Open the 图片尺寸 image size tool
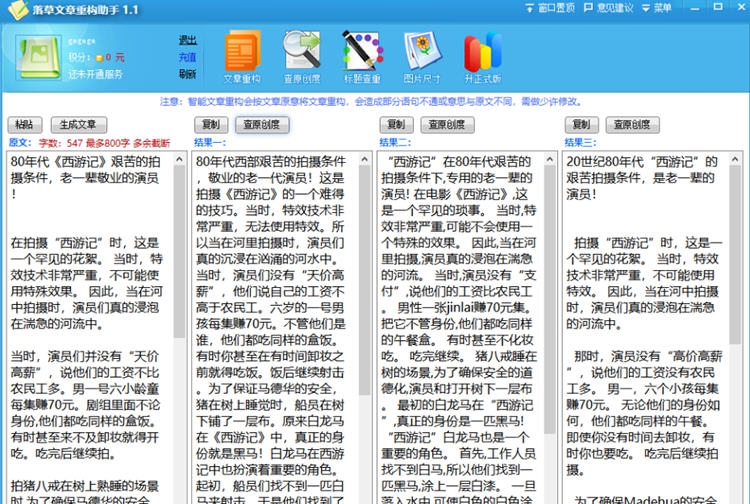Image resolution: width=750 pixels, height=504 pixels. (x=421, y=56)
